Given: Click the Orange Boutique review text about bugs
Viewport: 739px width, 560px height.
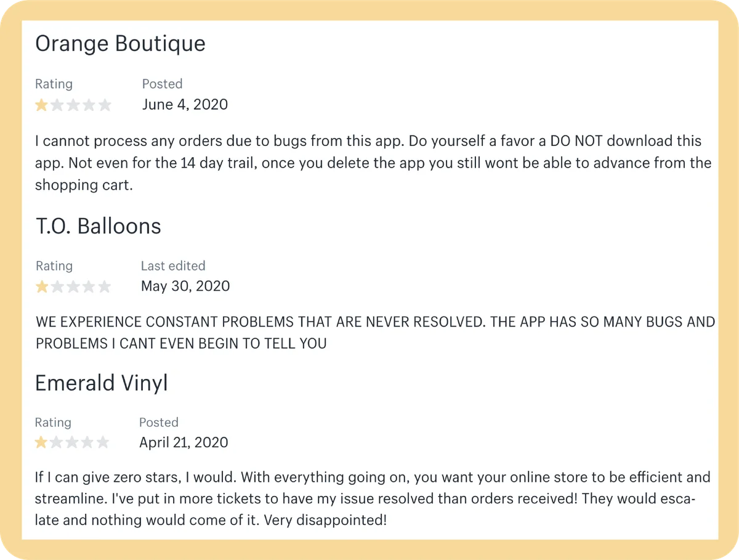Looking at the screenshot, I should (x=373, y=163).
